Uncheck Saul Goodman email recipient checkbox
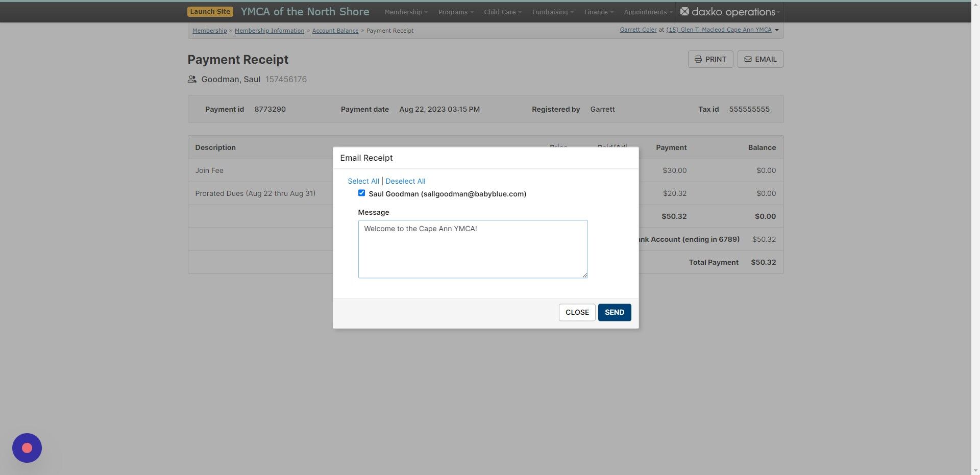The width and height of the screenshot is (980, 475). coord(361,193)
